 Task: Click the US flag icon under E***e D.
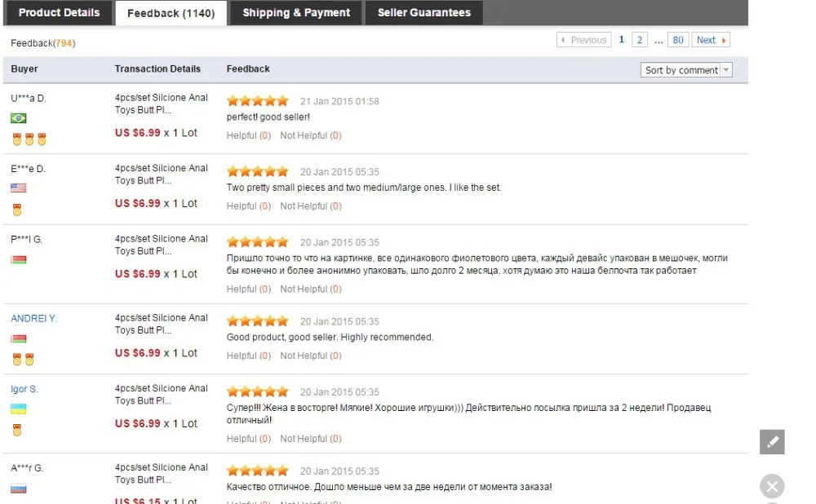(18, 188)
